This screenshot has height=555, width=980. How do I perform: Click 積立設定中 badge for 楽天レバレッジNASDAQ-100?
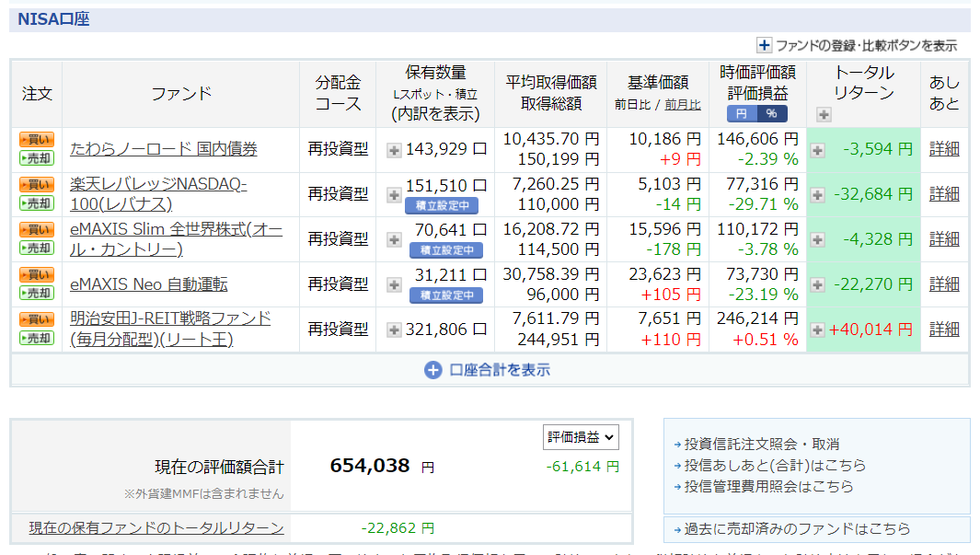(442, 205)
